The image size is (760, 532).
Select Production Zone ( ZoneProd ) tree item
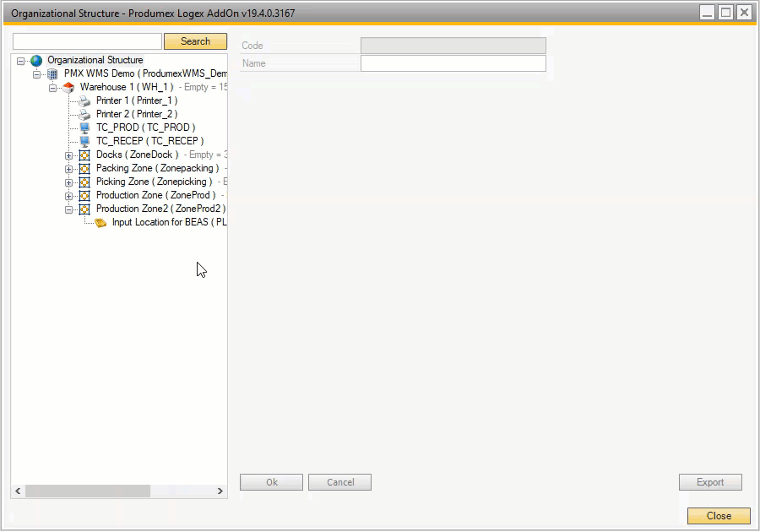(155, 196)
